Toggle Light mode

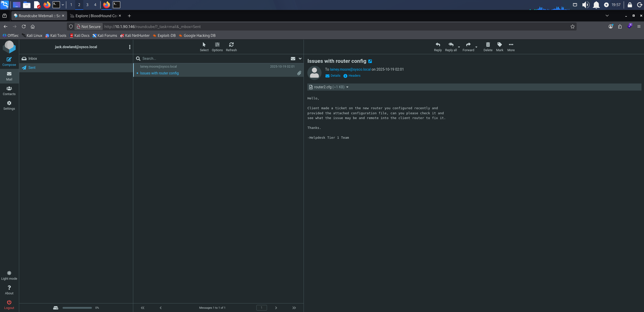[9, 275]
